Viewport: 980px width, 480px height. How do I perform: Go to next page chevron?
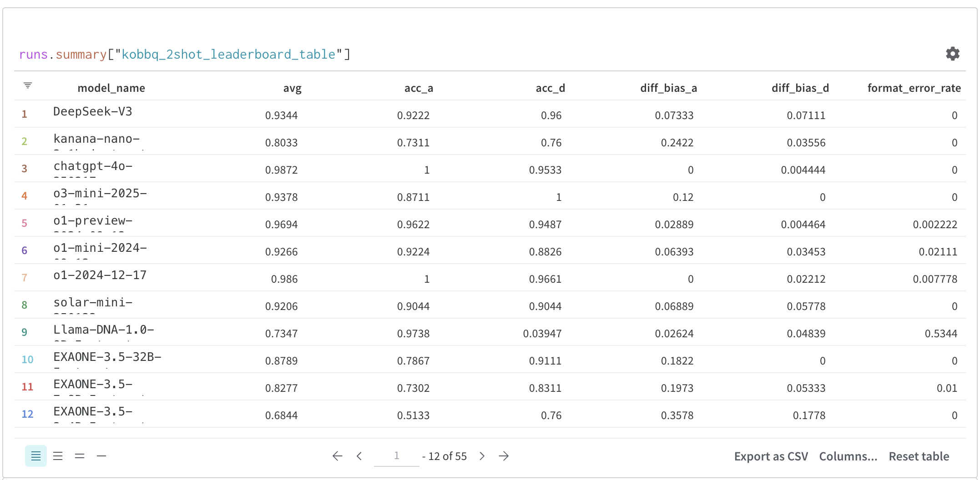(482, 456)
